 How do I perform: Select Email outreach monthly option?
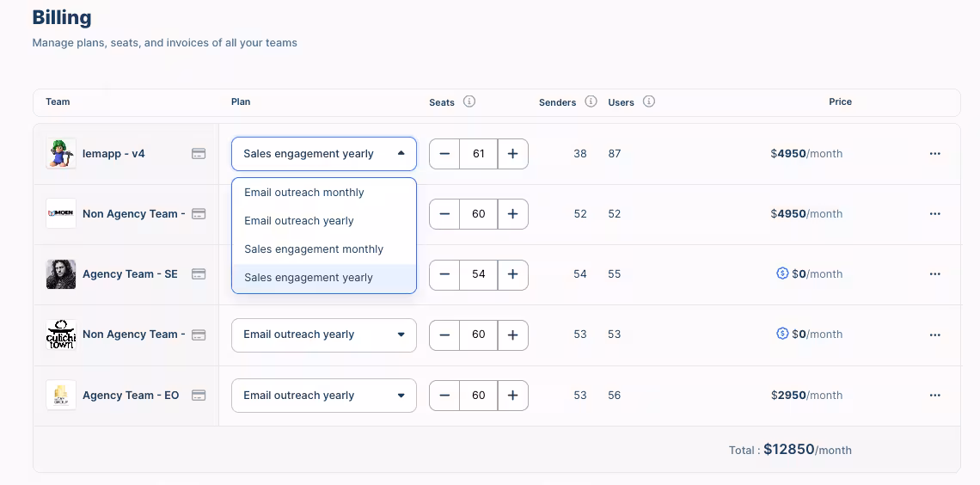(x=304, y=193)
